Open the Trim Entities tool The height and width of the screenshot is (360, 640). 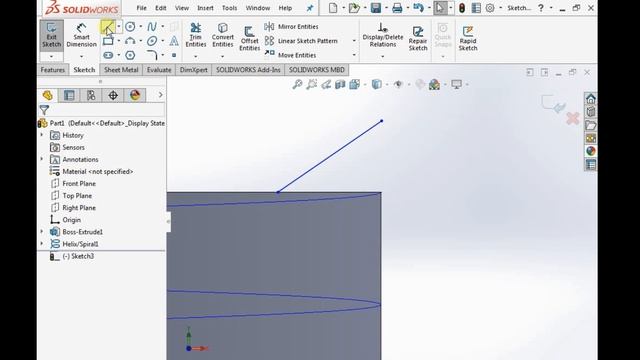pos(196,35)
